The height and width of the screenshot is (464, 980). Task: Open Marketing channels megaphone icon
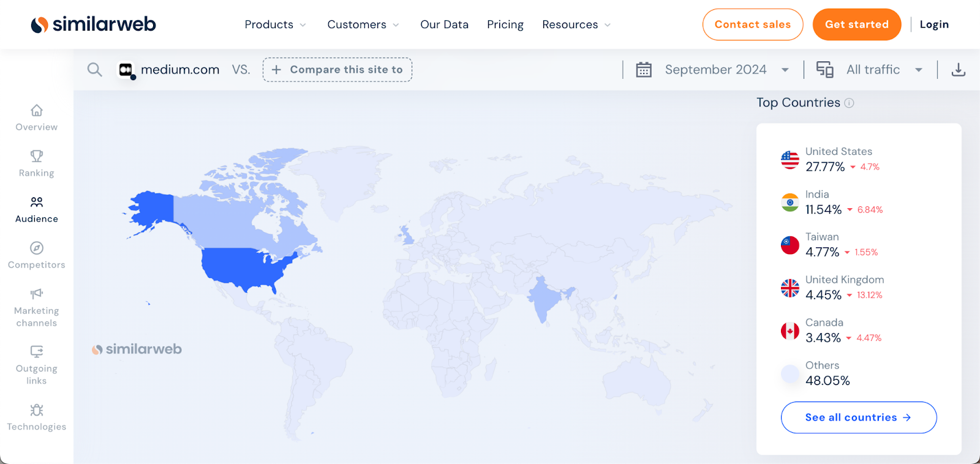37,294
